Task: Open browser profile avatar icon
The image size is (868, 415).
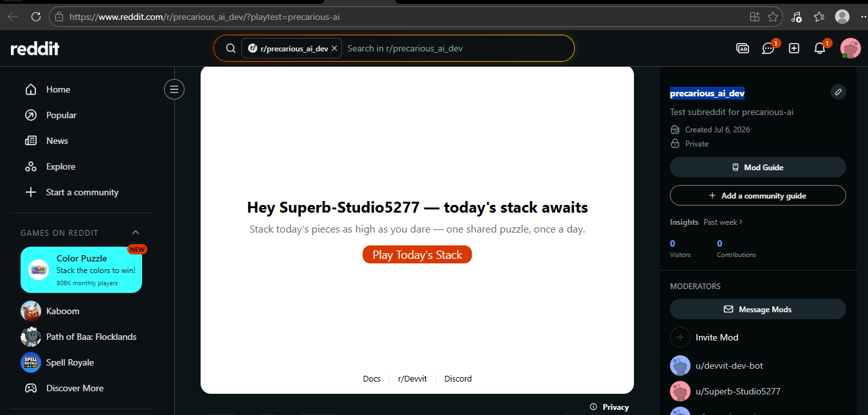Action: click(842, 17)
